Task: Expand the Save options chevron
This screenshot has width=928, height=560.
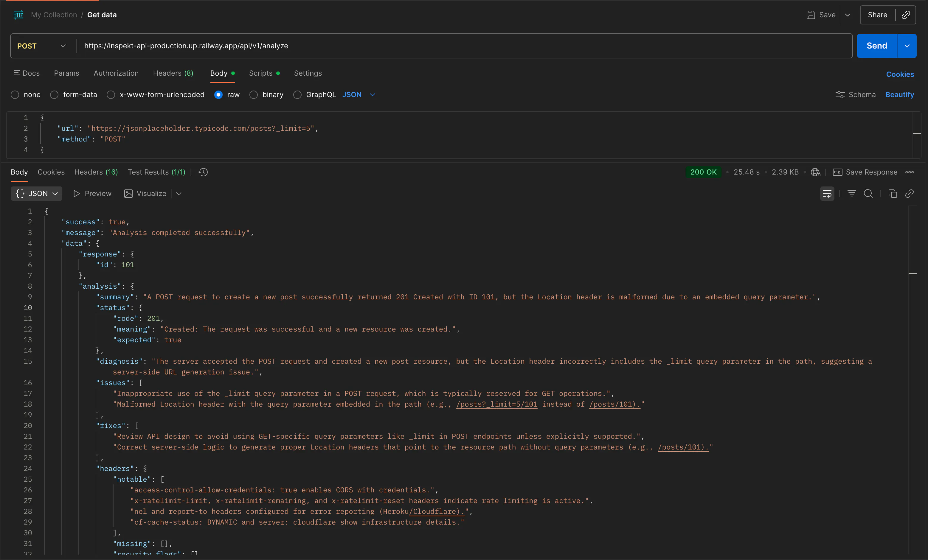Action: click(848, 15)
